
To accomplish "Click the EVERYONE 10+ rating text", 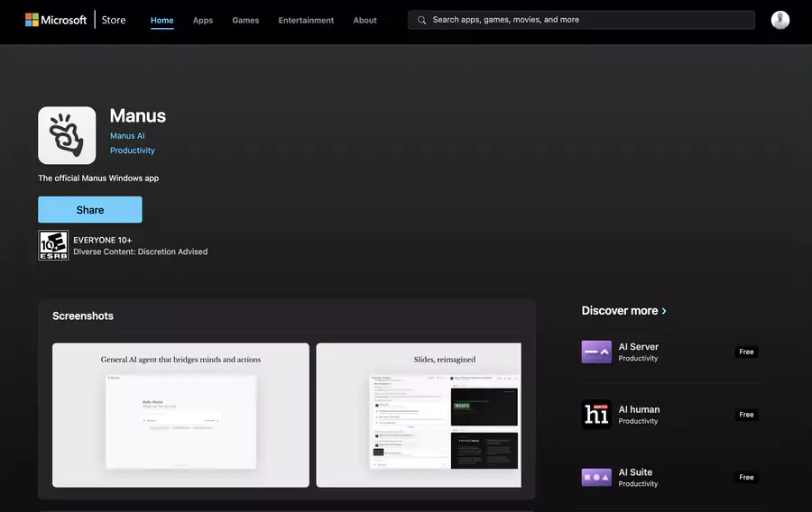I will coord(103,240).
